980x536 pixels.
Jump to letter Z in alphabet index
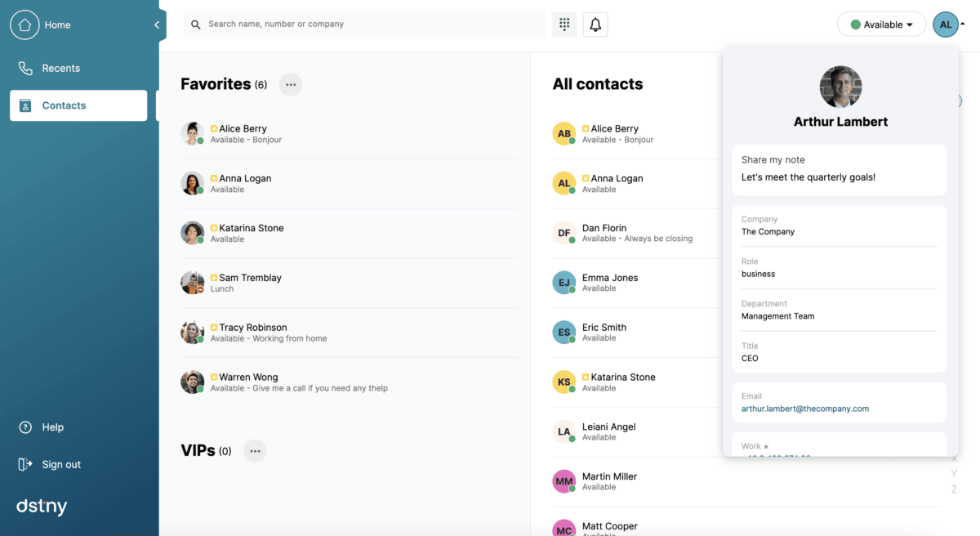point(954,489)
